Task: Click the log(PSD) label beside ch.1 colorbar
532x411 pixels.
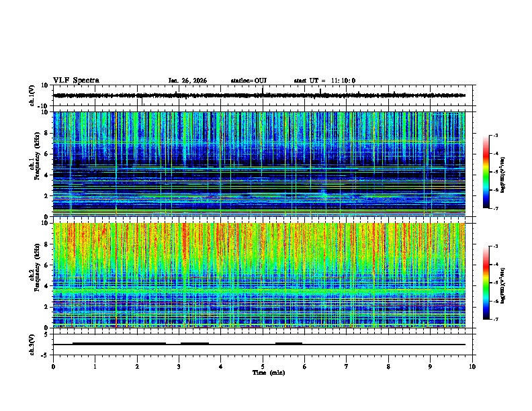Action: coord(502,175)
